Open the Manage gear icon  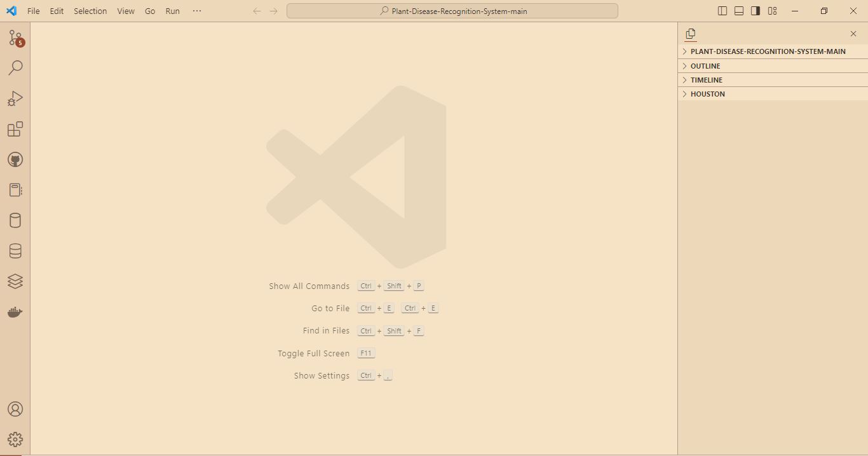15,439
